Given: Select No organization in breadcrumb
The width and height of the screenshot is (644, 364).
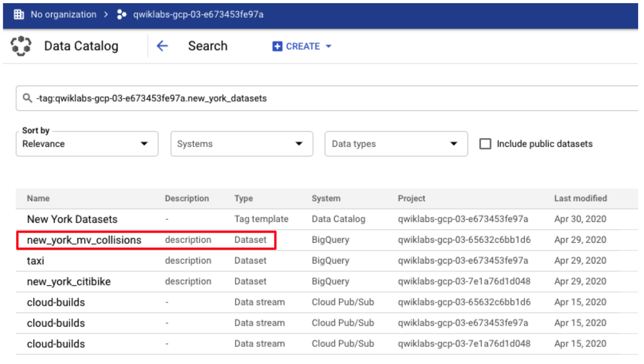Looking at the screenshot, I should (63, 14).
